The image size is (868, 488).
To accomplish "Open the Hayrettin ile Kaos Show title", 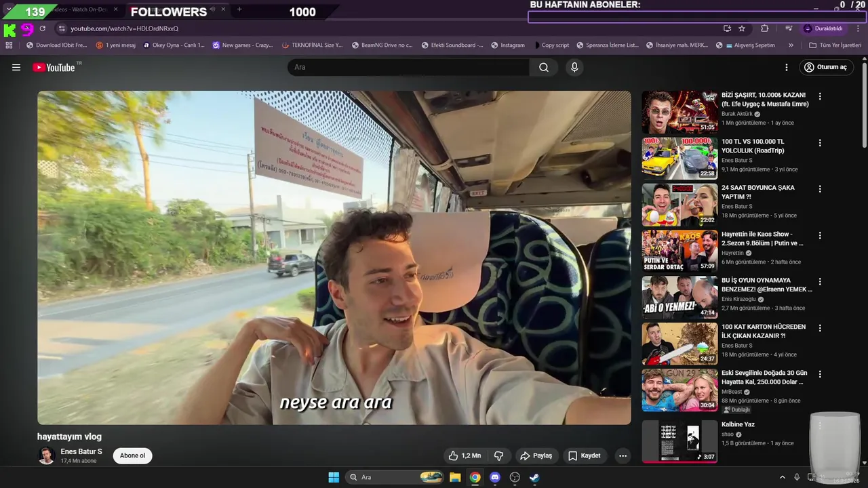I will [762, 239].
